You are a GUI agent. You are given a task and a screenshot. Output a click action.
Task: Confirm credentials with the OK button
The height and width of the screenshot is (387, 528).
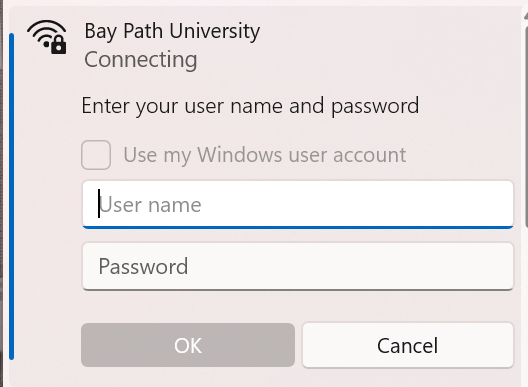click(x=188, y=345)
